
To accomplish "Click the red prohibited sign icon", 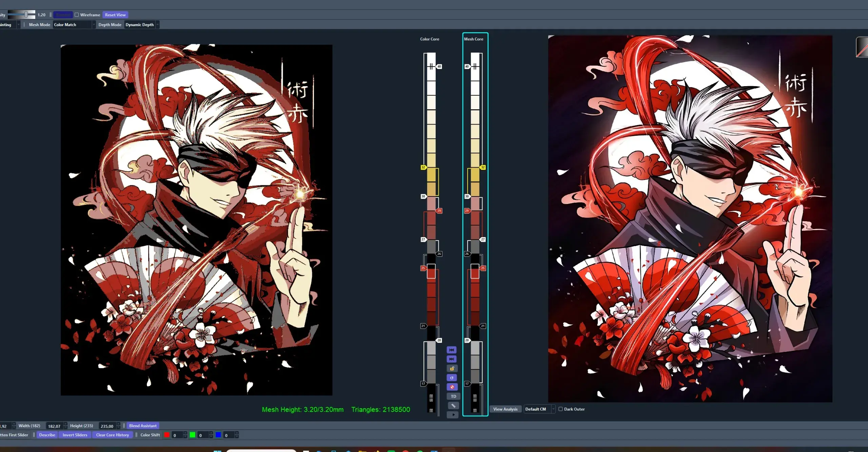I will 452,387.
